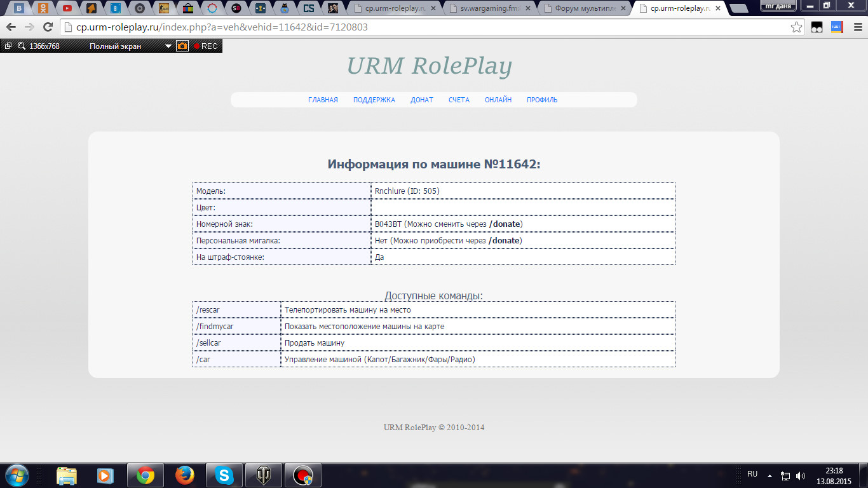868x488 pixels.
Task: Switch to the Odnoklassniki pinned tab
Action: 43,8
